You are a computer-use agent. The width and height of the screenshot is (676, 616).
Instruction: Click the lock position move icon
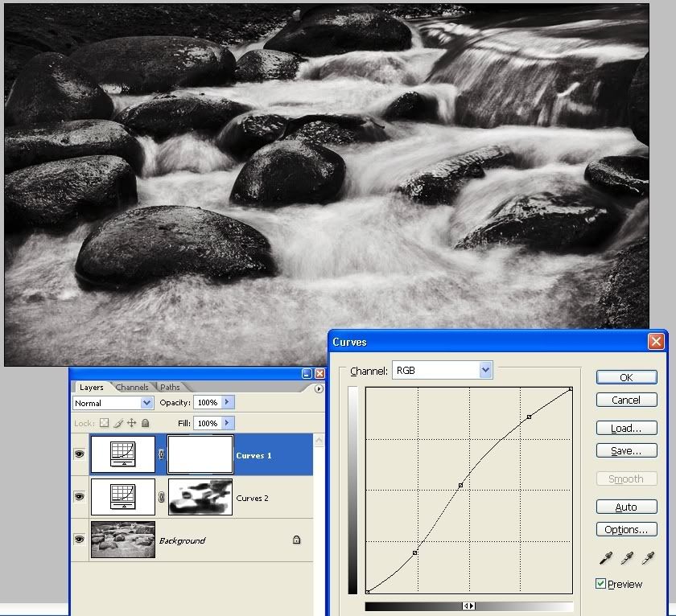coord(131,423)
